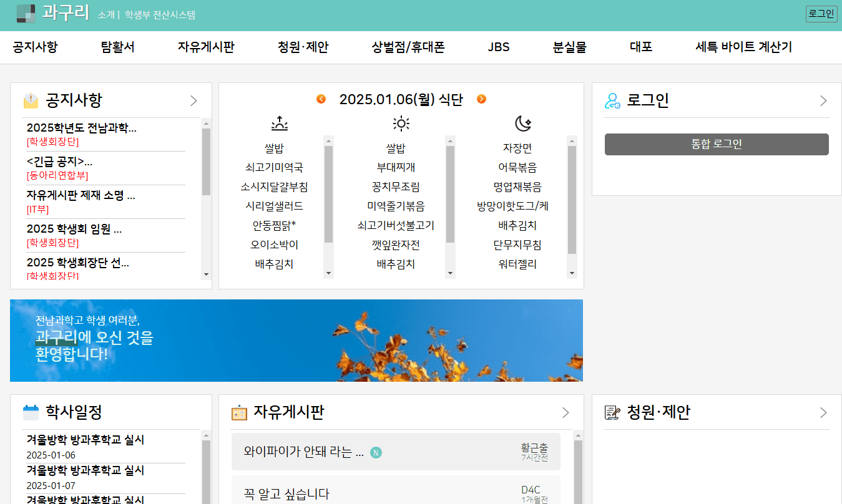The image size is (842, 504).
Task: Click the 로그인 button at top right
Action: 821,14
